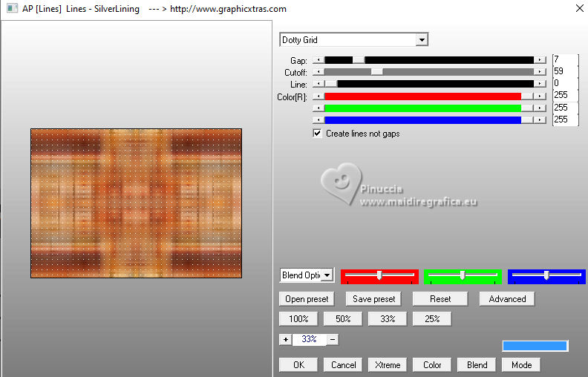Screen dimensions: 588x377
Task: Click the green value field showing 255
Action: click(x=566, y=108)
